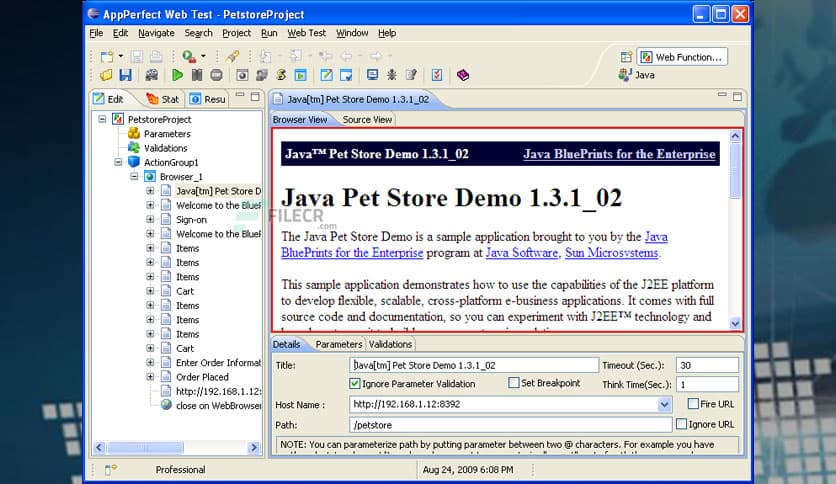Open the Parameters tab next to Details
This screenshot has width=836, height=484.
point(339,344)
